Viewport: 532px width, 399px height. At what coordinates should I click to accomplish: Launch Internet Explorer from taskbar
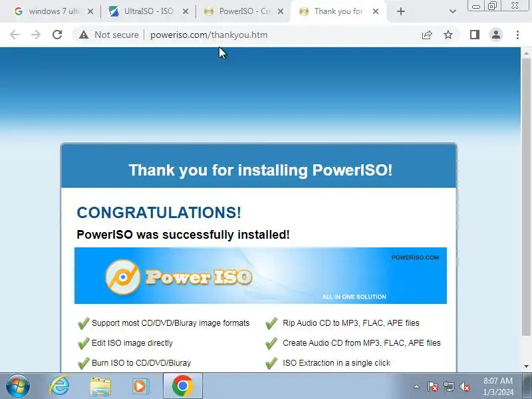pyautogui.click(x=60, y=386)
